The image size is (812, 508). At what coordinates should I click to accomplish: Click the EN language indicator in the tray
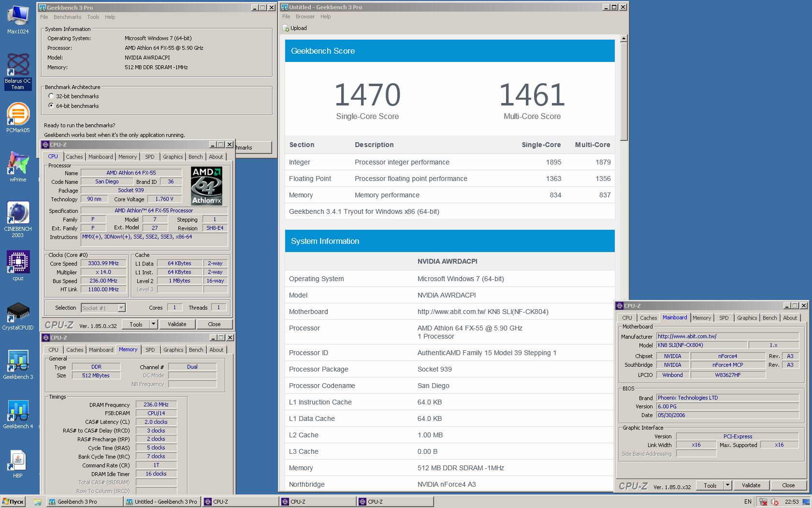click(748, 502)
